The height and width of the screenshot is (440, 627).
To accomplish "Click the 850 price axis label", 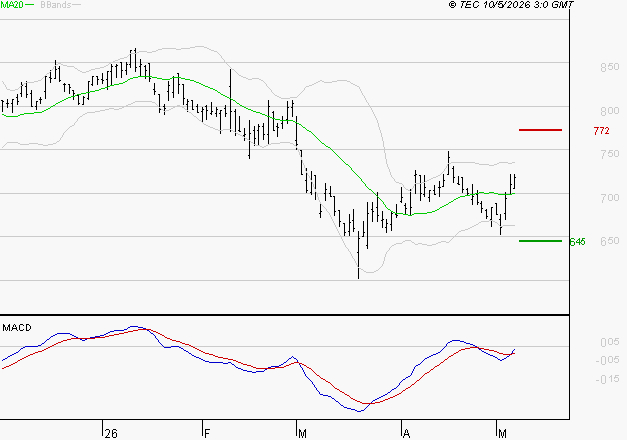I will point(610,67).
